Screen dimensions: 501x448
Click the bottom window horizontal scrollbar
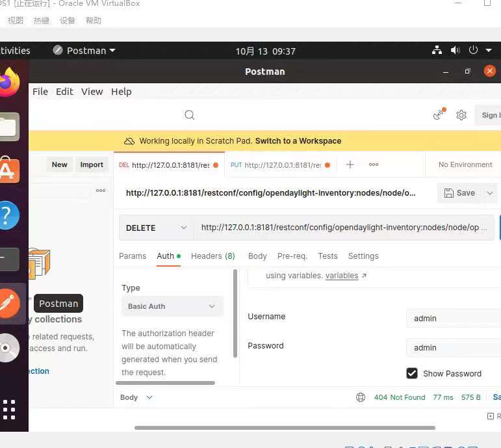click(285, 428)
